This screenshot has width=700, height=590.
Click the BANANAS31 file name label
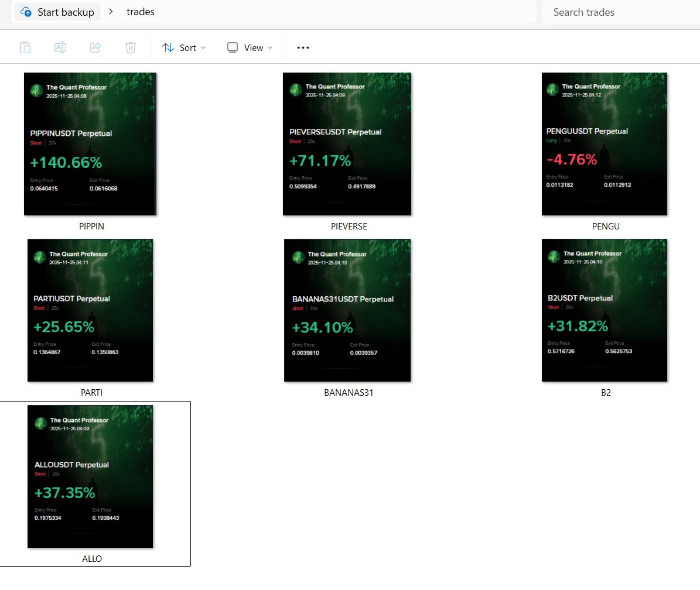coord(349,393)
